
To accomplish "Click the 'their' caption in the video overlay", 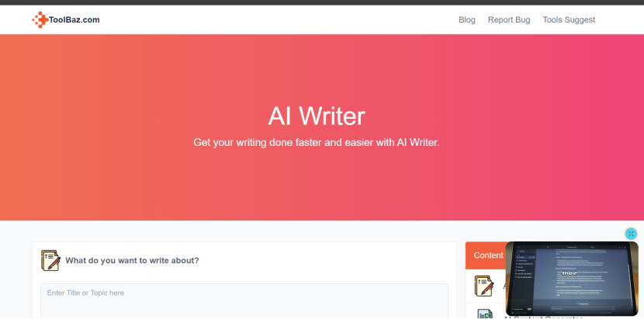I will coord(570,273).
